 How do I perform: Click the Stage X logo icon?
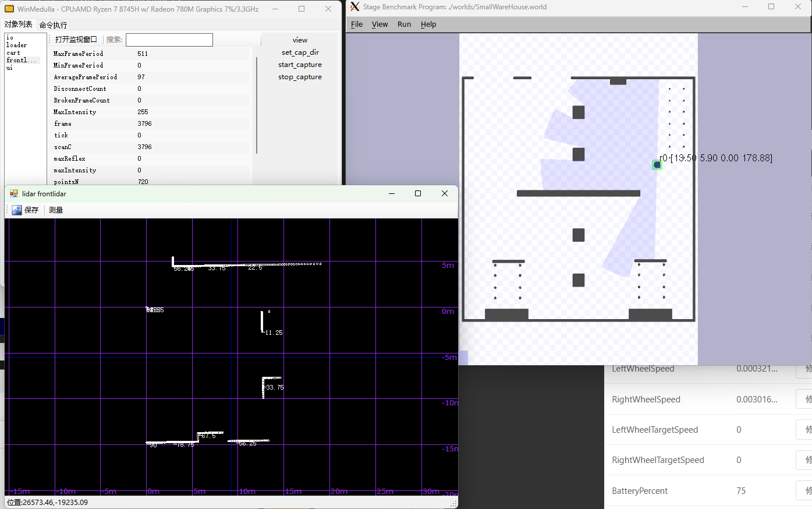click(x=354, y=7)
